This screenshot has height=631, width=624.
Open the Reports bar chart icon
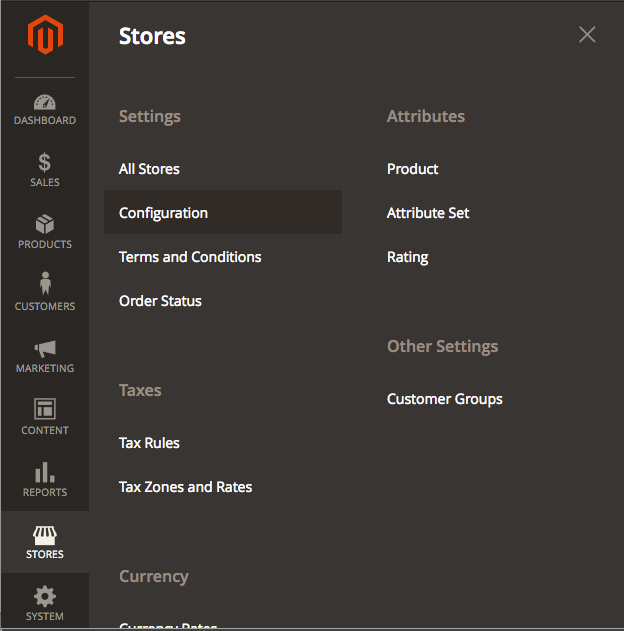(44, 472)
